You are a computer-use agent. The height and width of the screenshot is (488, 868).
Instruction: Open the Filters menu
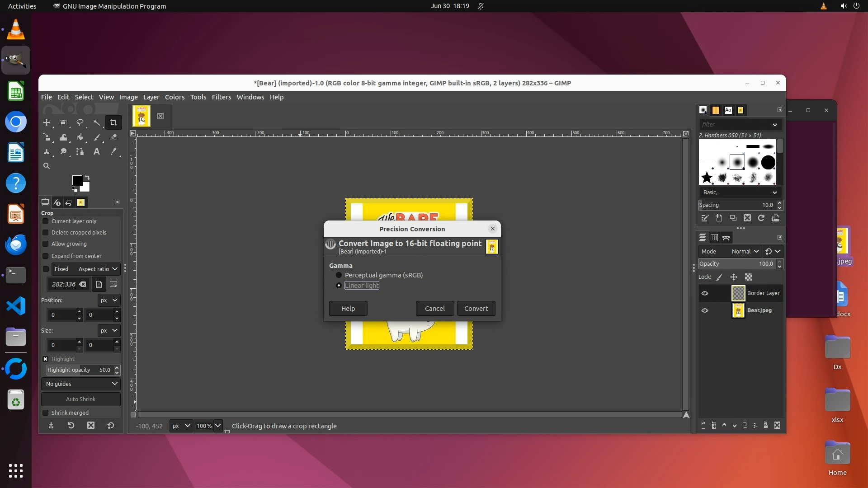point(221,97)
